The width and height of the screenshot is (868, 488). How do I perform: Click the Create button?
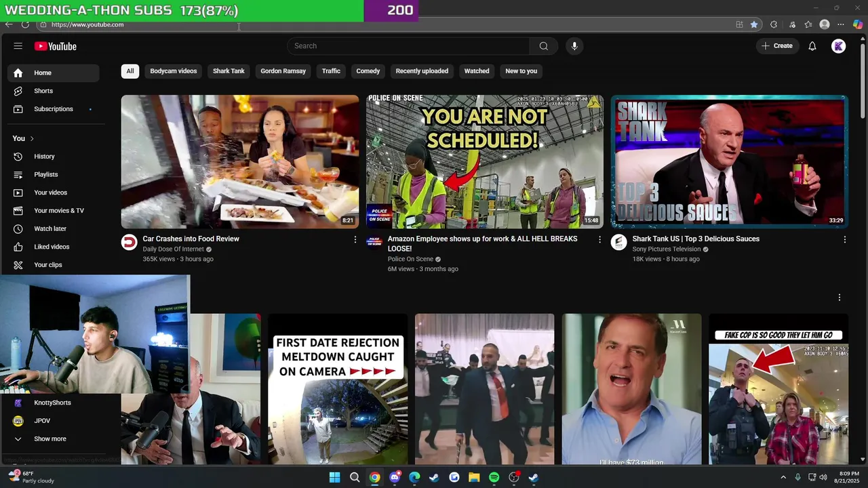[777, 46]
